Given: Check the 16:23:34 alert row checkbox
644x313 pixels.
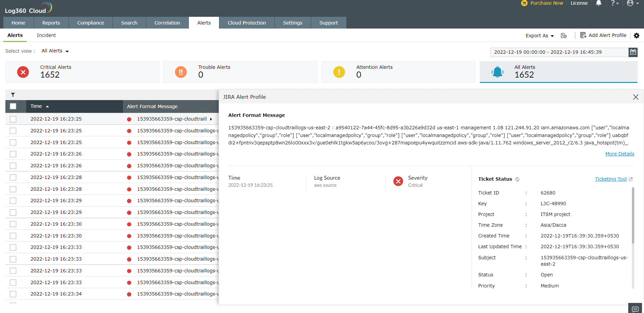Looking at the screenshot, I should (x=13, y=294).
